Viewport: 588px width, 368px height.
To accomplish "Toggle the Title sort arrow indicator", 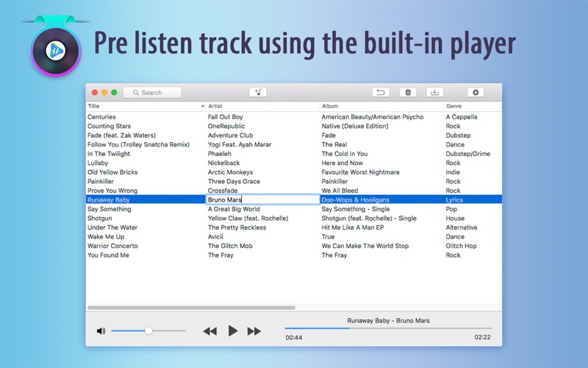I will tap(203, 107).
